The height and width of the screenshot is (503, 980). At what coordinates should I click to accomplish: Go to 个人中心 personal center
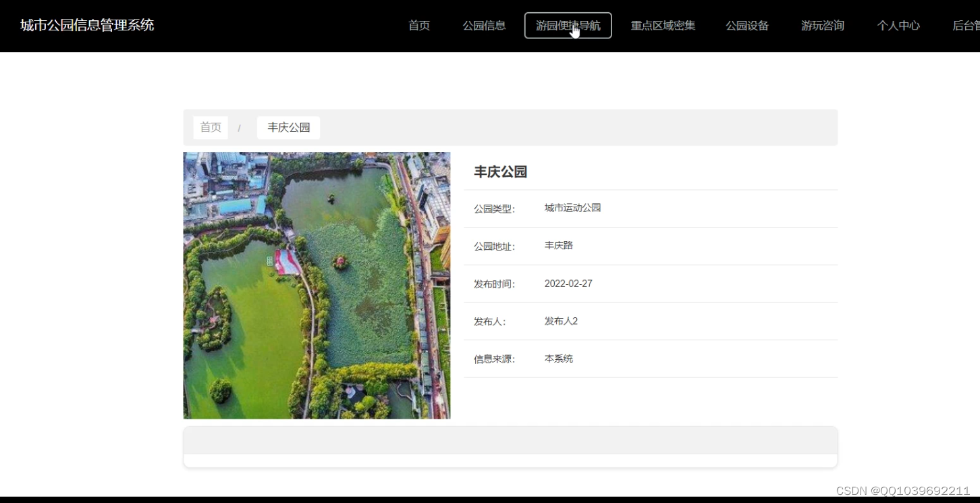point(898,26)
